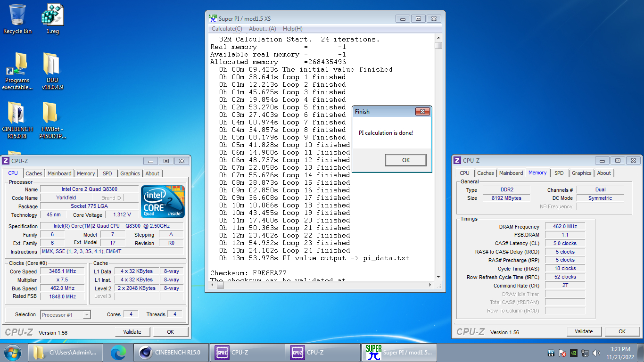Viewport: 644px width, 362px height.
Task: Click the FSB:DRAM value 1:1
Action: pos(565,235)
